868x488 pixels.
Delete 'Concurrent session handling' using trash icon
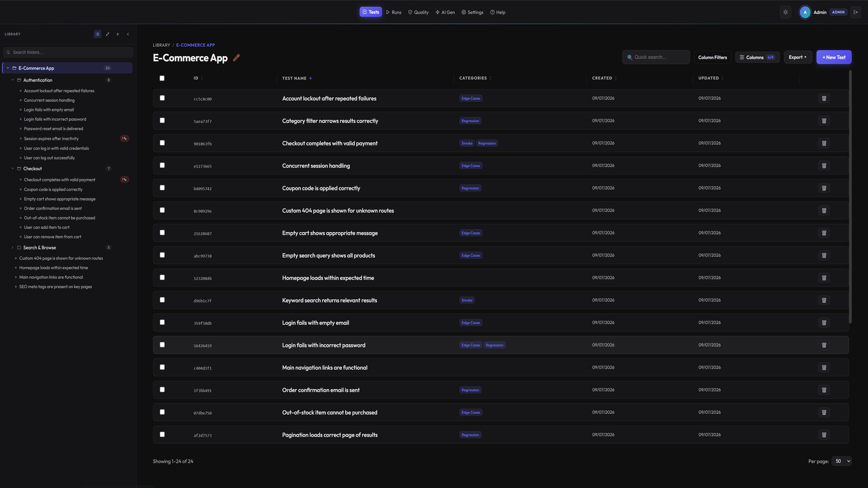point(824,166)
